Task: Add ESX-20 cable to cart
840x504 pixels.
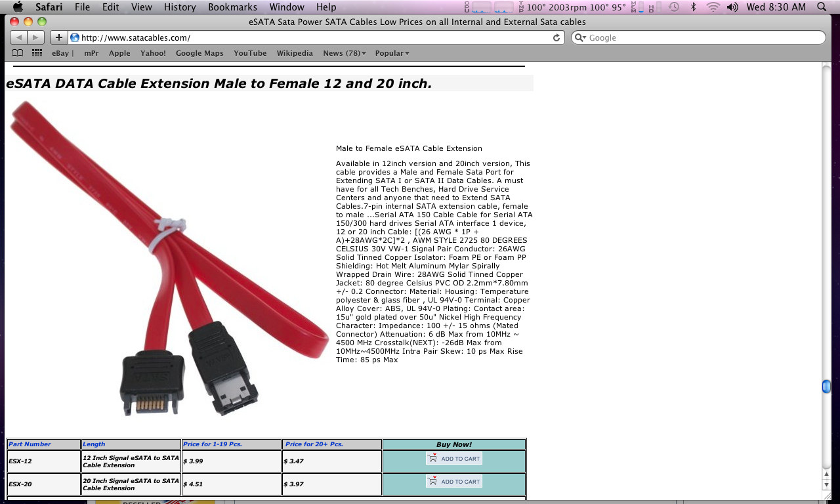Action: [x=453, y=482]
